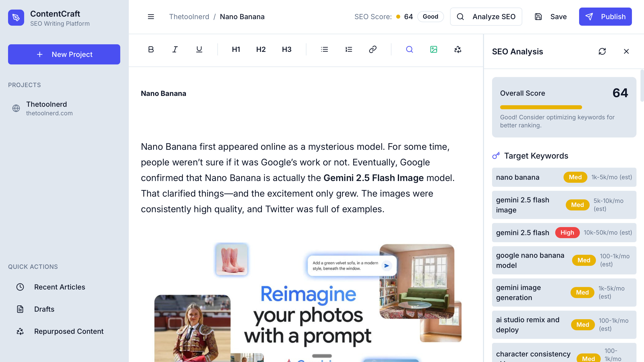Click the repurpose content toolbar icon
This screenshot has height=362, width=644.
tap(458, 49)
